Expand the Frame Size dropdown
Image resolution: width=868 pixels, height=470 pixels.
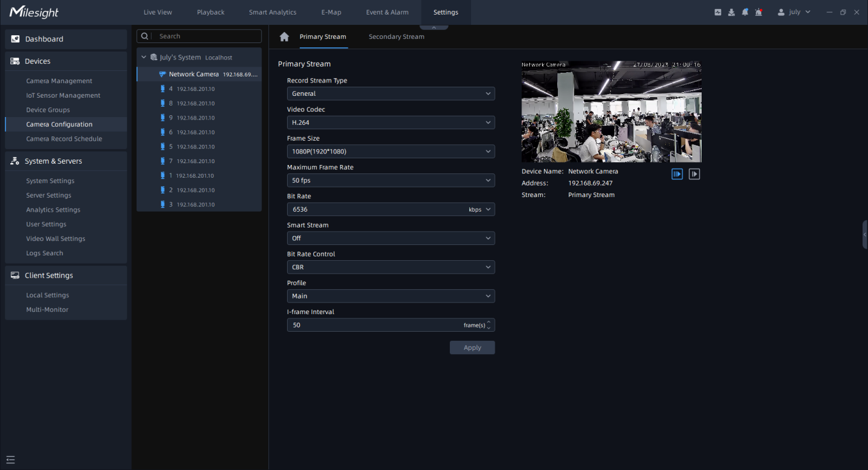(x=390, y=152)
